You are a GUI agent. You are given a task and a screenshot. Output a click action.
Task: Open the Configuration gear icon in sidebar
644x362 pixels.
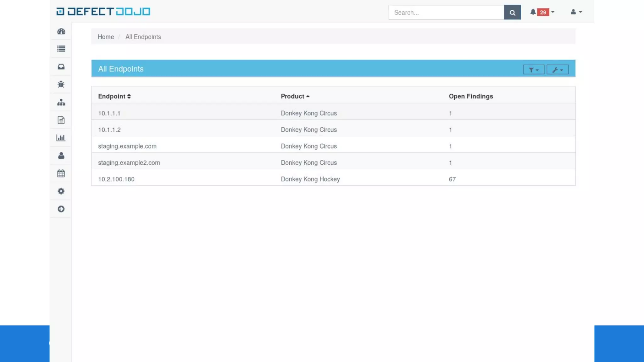61,191
